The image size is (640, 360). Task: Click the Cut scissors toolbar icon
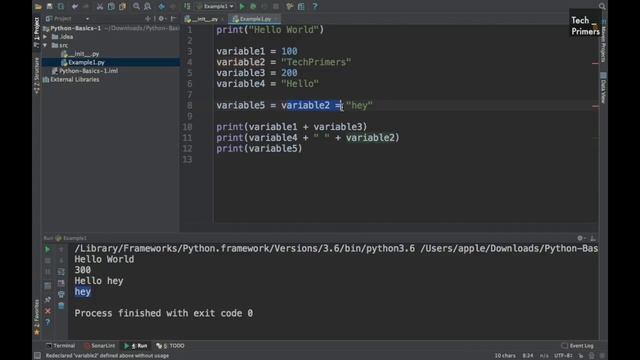click(x=100, y=7)
